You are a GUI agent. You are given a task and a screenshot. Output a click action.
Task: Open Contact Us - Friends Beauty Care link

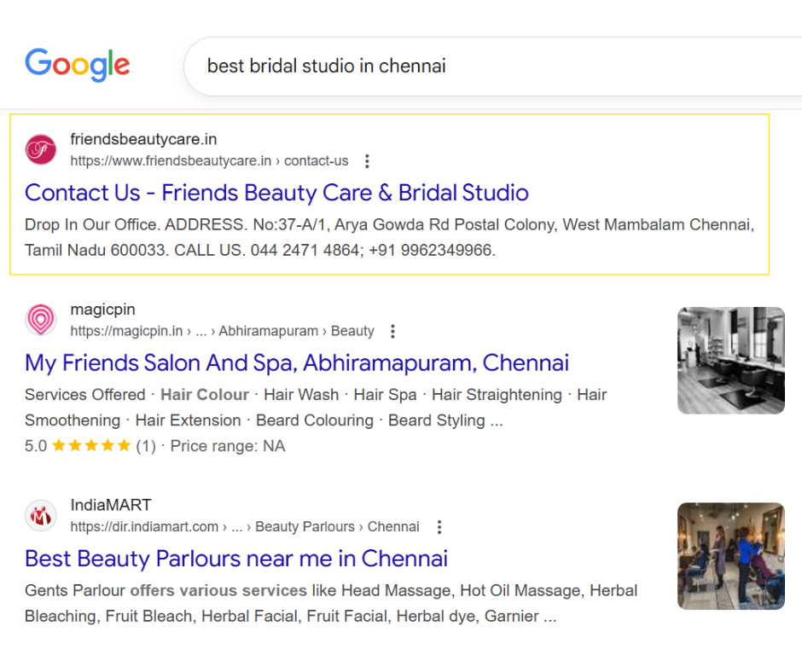(276, 193)
